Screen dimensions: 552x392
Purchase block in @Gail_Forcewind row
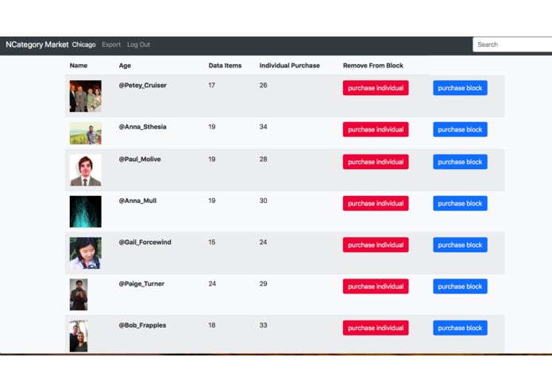[x=460, y=244]
